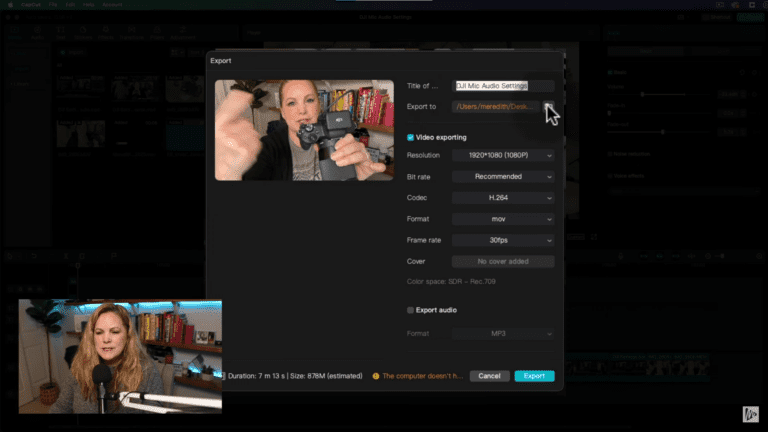Click the watermark logo in bottom-right corner
This screenshot has height=432, width=768.
[x=749, y=413]
